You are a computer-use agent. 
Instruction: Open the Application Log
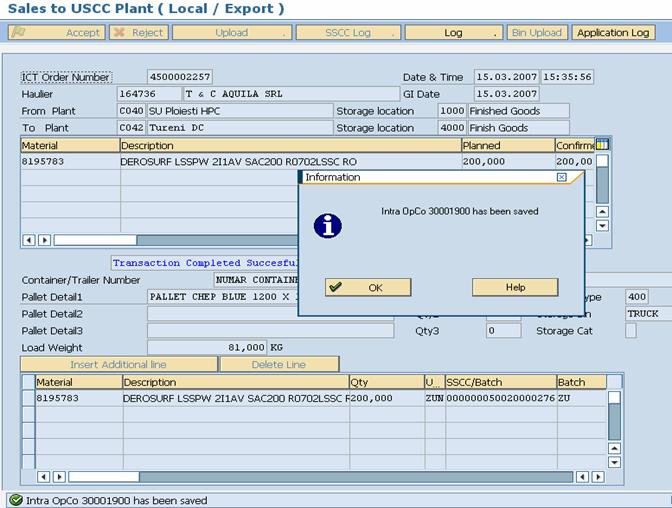(x=613, y=32)
